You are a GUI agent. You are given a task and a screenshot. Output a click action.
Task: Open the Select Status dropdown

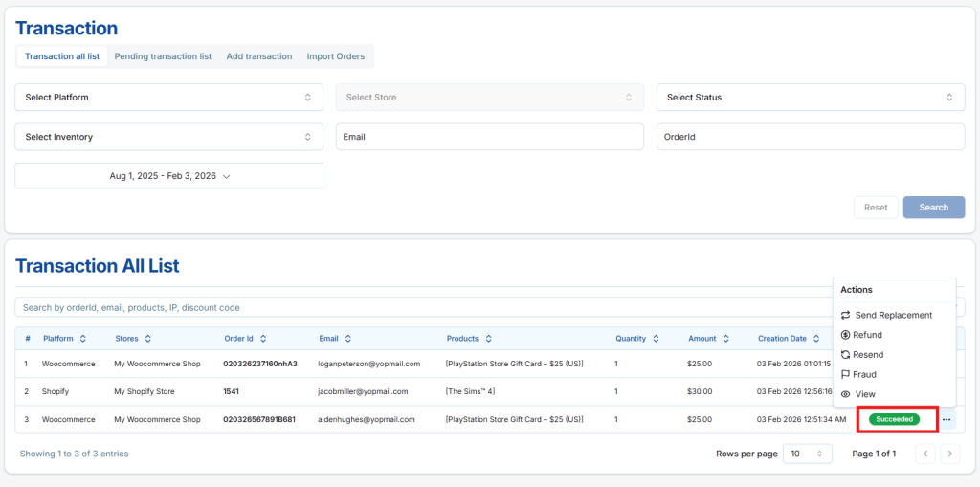point(810,98)
